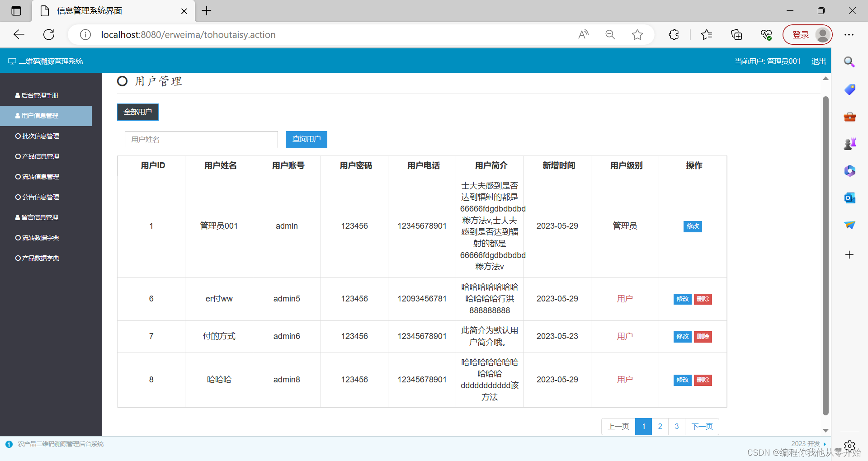
Task: Click the 二维码溯源管理系统 header logo
Action: point(46,61)
